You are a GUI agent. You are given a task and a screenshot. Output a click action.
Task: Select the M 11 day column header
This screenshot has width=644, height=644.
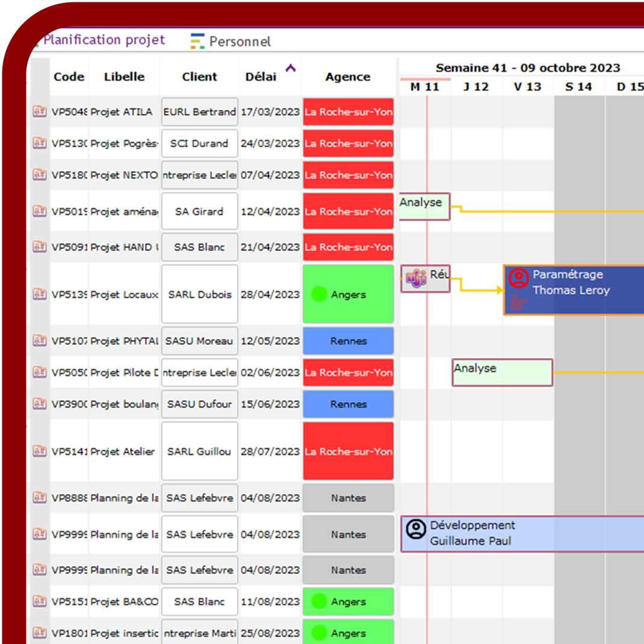pos(425,87)
